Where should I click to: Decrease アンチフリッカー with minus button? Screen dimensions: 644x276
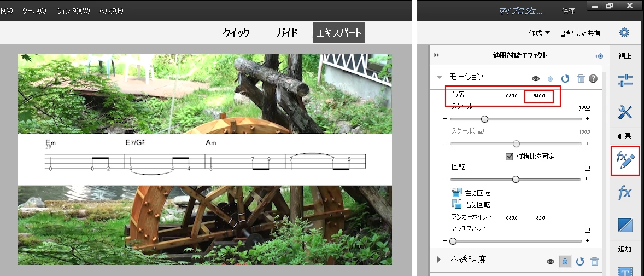[x=445, y=241]
